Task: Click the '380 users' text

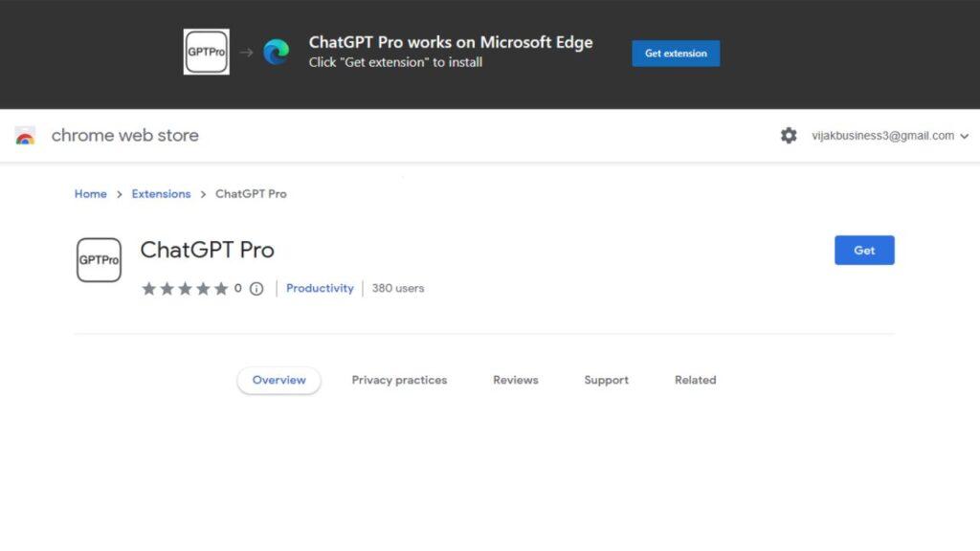Action: tap(398, 288)
